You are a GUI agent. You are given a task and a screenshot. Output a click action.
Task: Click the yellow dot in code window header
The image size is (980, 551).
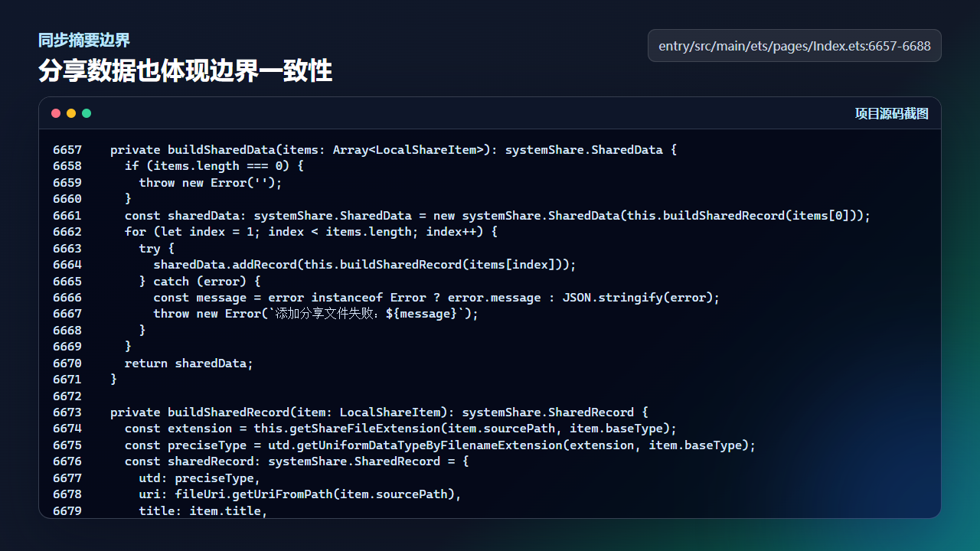(x=71, y=113)
